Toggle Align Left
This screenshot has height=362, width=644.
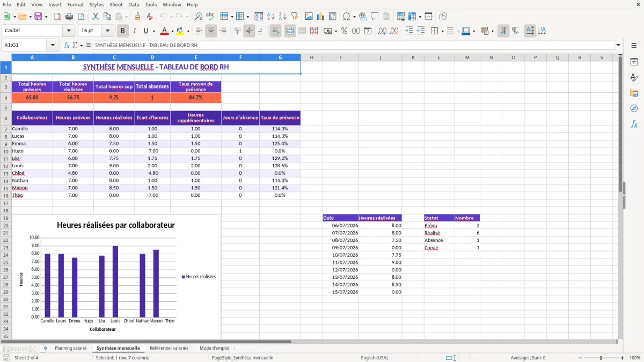(x=199, y=31)
